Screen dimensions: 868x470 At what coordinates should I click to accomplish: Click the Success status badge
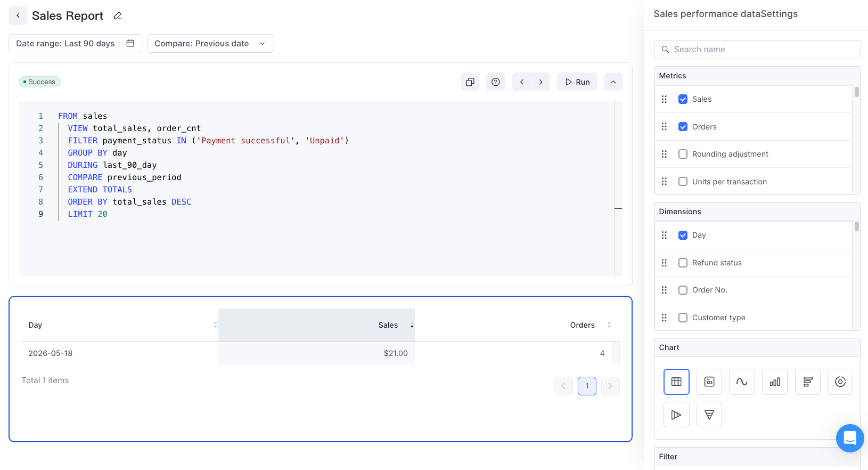coord(39,82)
